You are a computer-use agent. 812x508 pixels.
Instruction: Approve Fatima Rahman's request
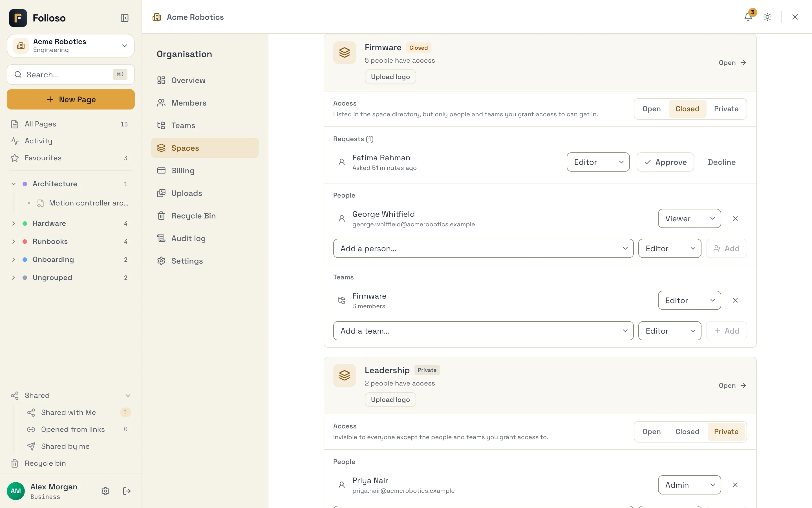(665, 162)
